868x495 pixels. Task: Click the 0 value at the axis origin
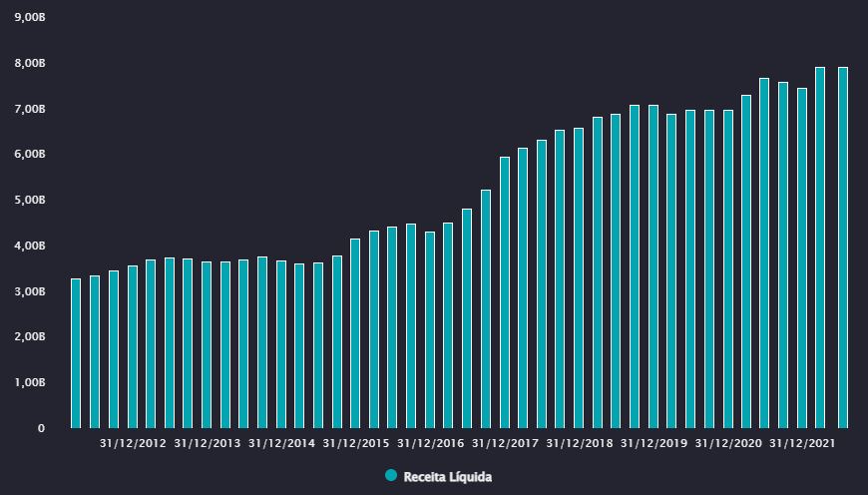pyautogui.click(x=42, y=428)
